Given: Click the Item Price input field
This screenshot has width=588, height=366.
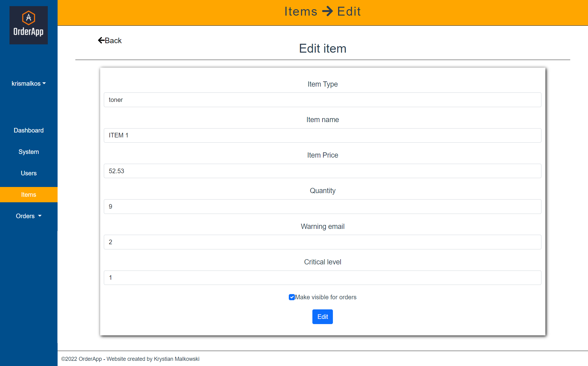Looking at the screenshot, I should pos(322,171).
